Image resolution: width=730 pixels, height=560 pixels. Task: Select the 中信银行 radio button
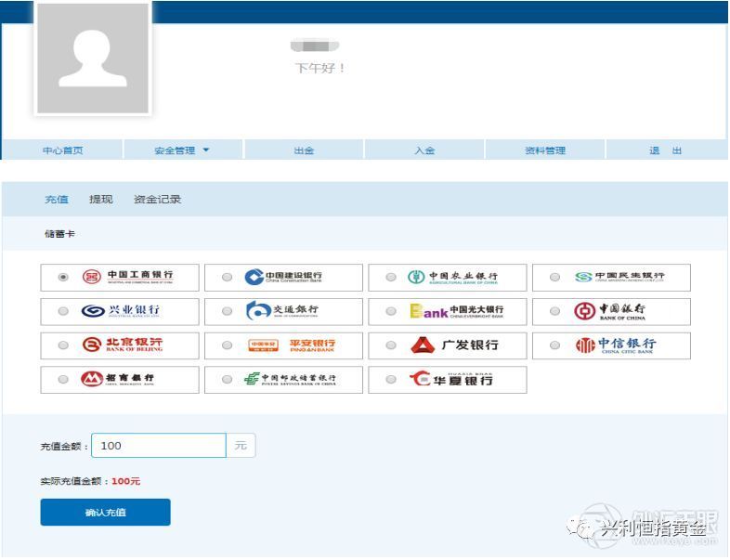click(555, 345)
